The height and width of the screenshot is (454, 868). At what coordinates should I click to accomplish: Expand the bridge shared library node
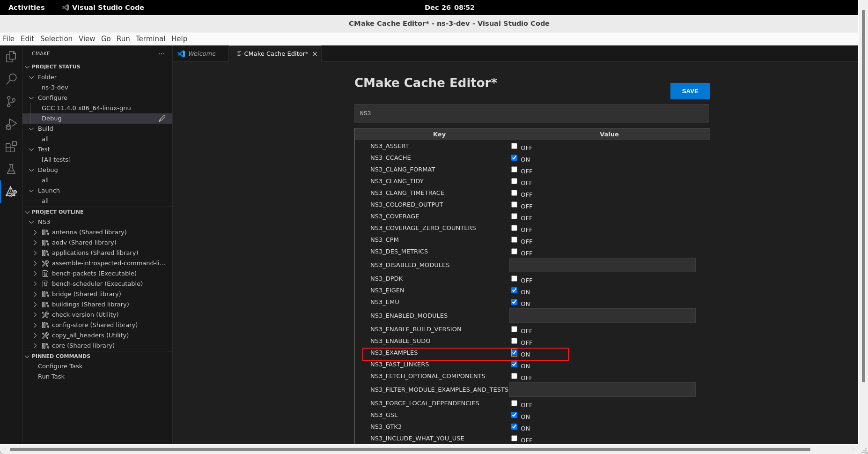tap(35, 294)
